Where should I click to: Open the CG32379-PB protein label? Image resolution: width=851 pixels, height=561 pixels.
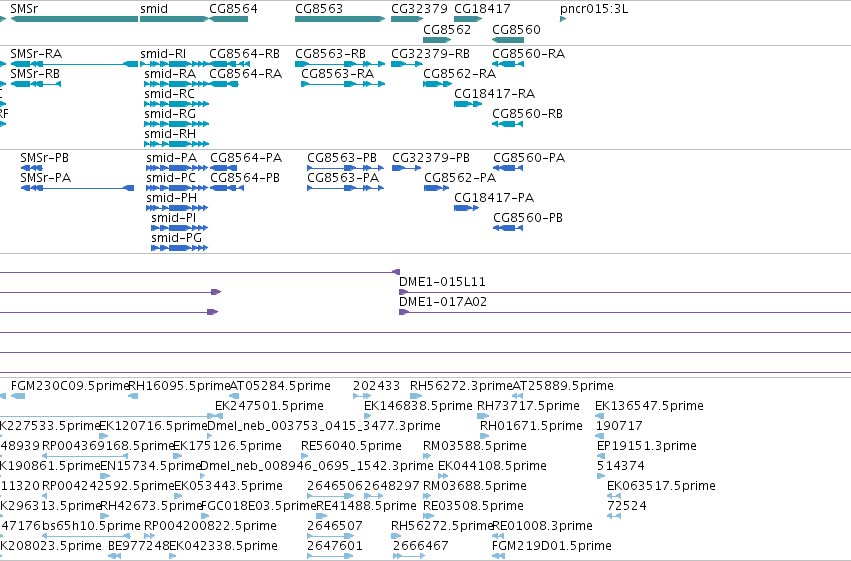(431, 158)
